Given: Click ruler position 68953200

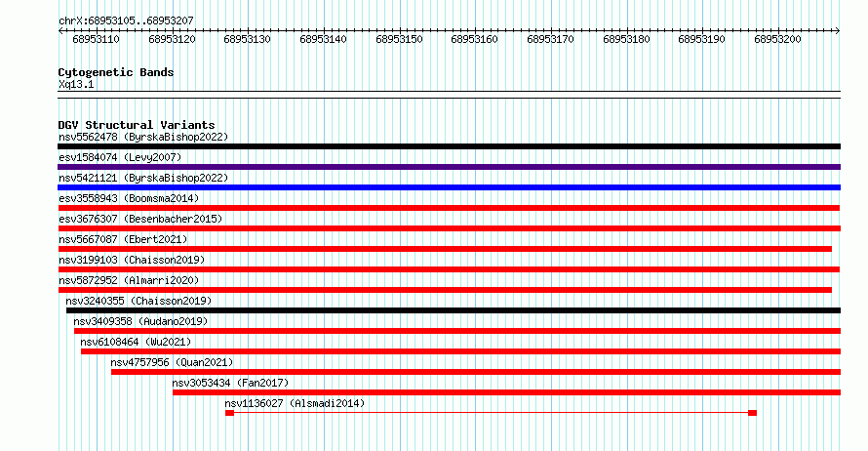Looking at the screenshot, I should tap(777, 39).
